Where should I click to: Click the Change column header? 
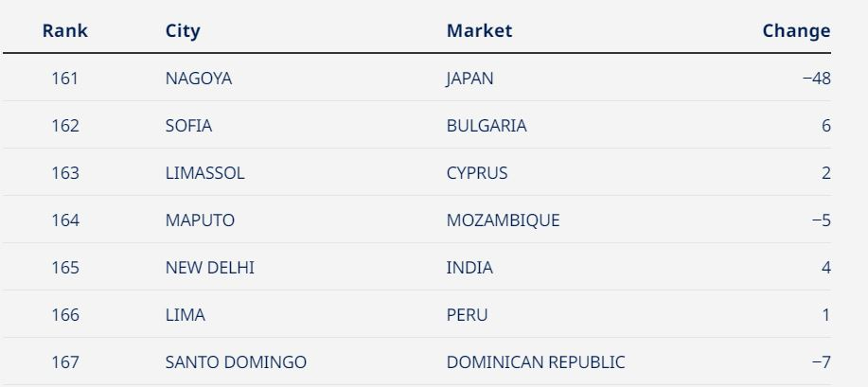tap(796, 31)
